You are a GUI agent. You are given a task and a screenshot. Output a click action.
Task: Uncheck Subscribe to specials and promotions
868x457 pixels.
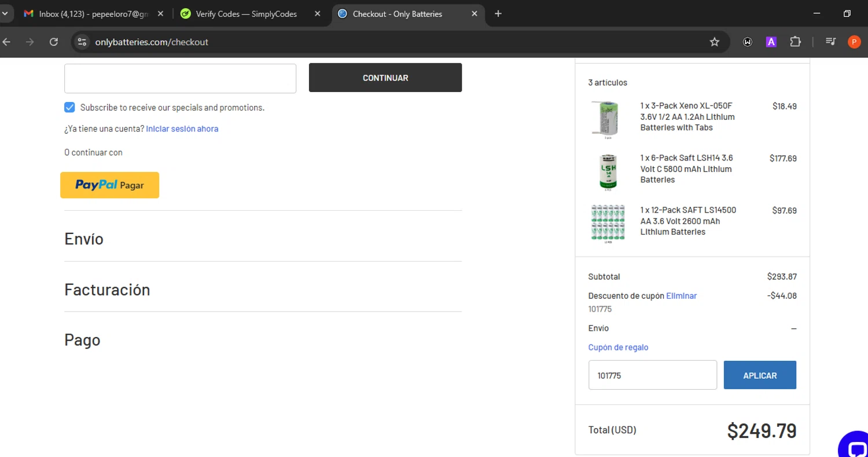tap(69, 107)
